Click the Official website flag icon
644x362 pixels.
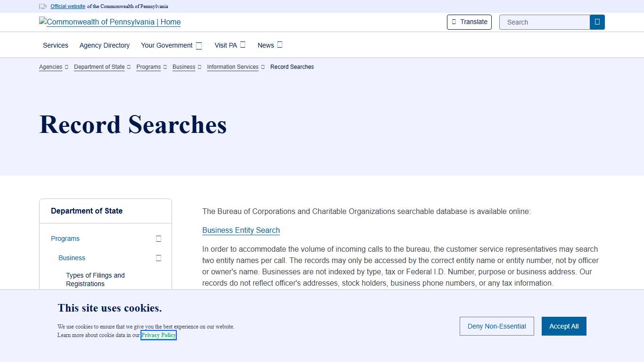43,6
